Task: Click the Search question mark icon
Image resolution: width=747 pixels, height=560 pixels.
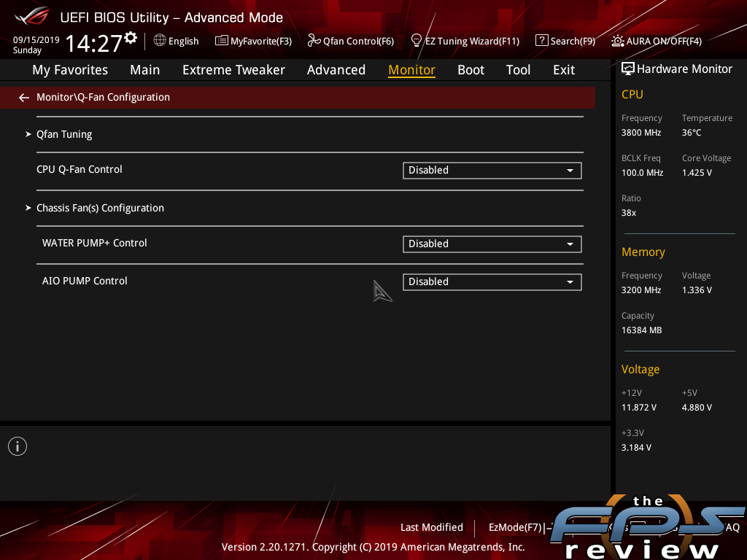Action: pyautogui.click(x=542, y=41)
